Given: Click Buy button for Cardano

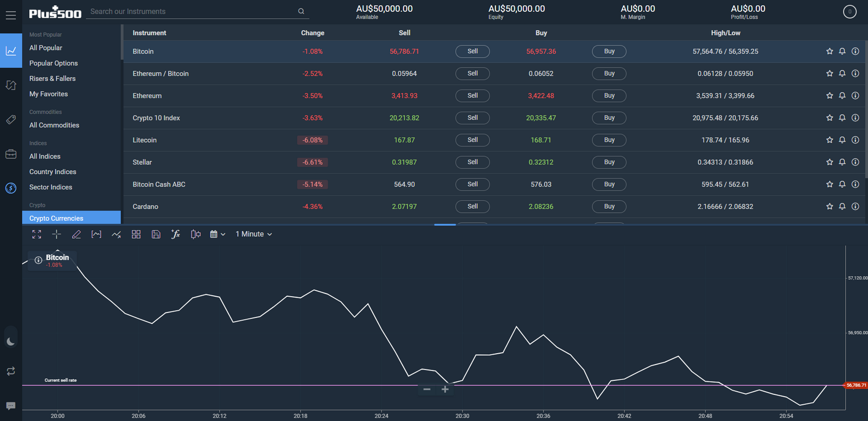Looking at the screenshot, I should tap(609, 207).
